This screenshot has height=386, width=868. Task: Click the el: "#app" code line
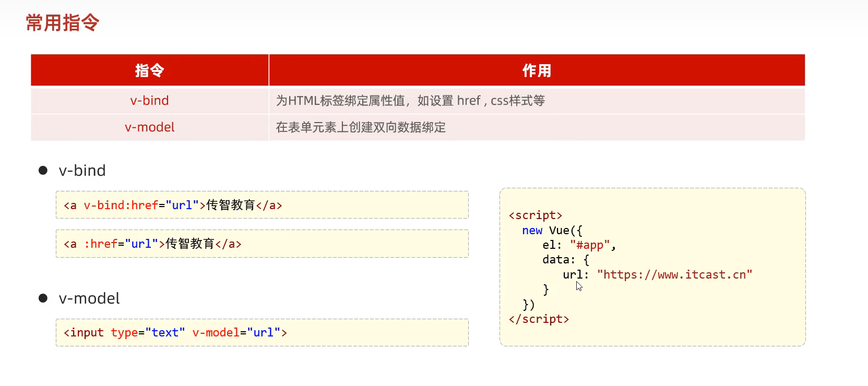[579, 245]
